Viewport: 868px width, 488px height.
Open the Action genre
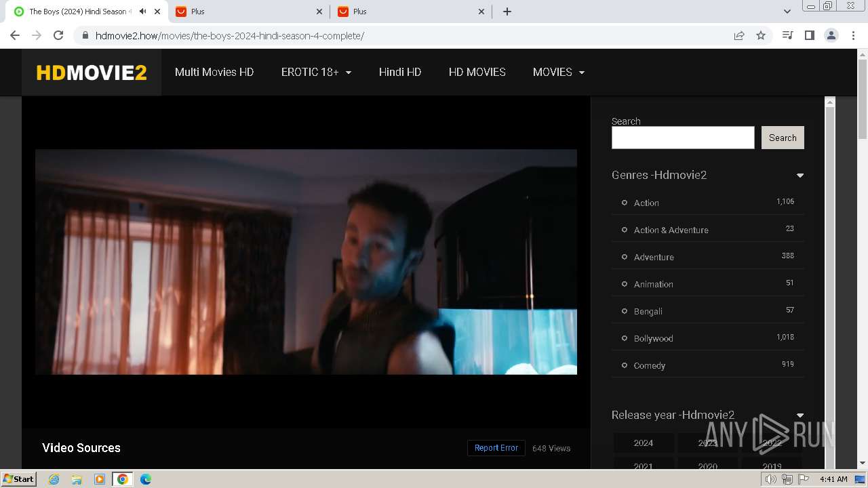tap(646, 203)
